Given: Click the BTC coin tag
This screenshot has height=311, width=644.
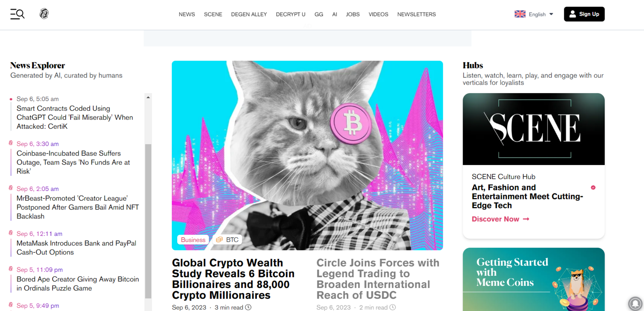Looking at the screenshot, I should click(x=227, y=240).
